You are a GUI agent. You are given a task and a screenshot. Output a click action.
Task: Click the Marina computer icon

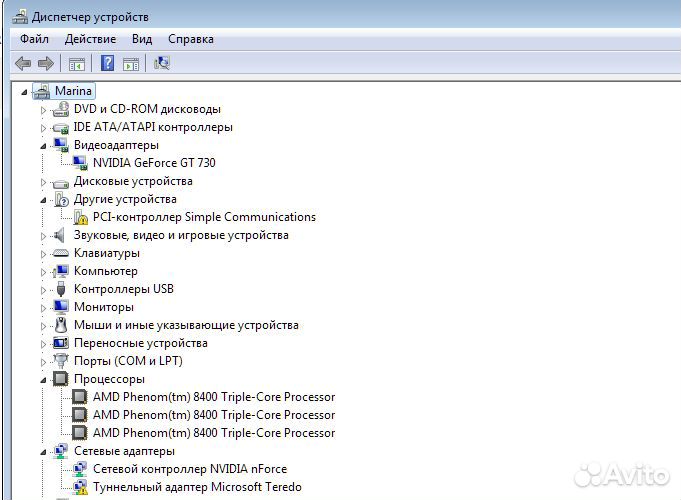42,91
